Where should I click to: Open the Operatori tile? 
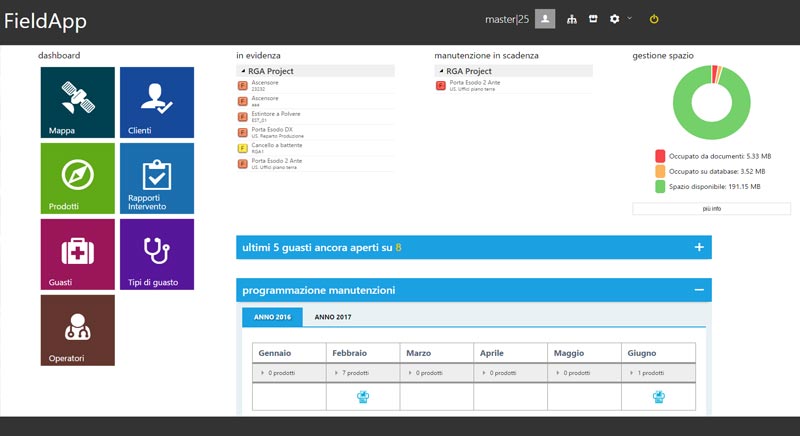[x=77, y=330]
